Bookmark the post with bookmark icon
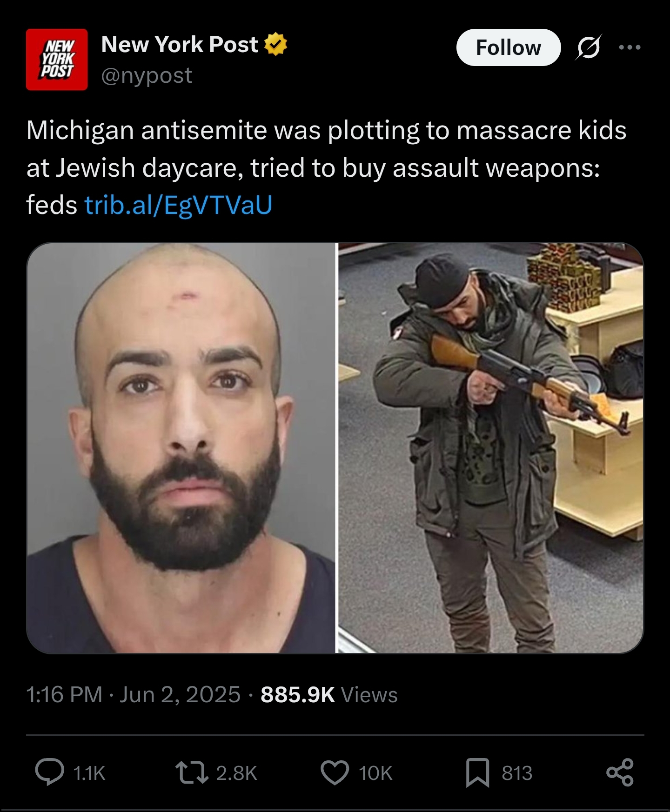 478,773
